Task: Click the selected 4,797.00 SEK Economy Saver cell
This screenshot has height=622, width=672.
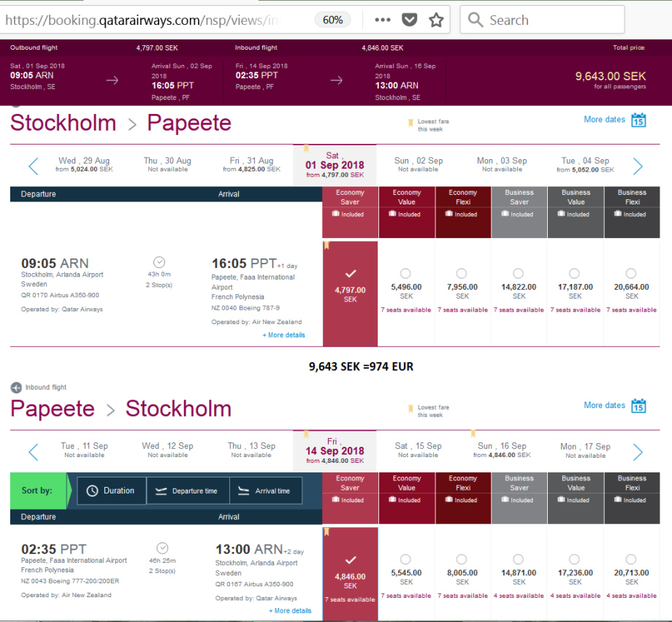Action: point(350,292)
